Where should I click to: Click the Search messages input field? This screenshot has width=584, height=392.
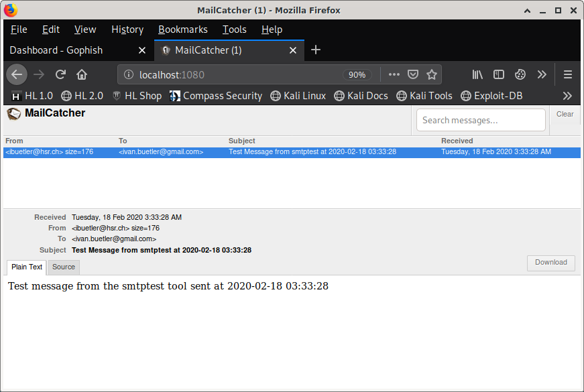click(x=481, y=120)
